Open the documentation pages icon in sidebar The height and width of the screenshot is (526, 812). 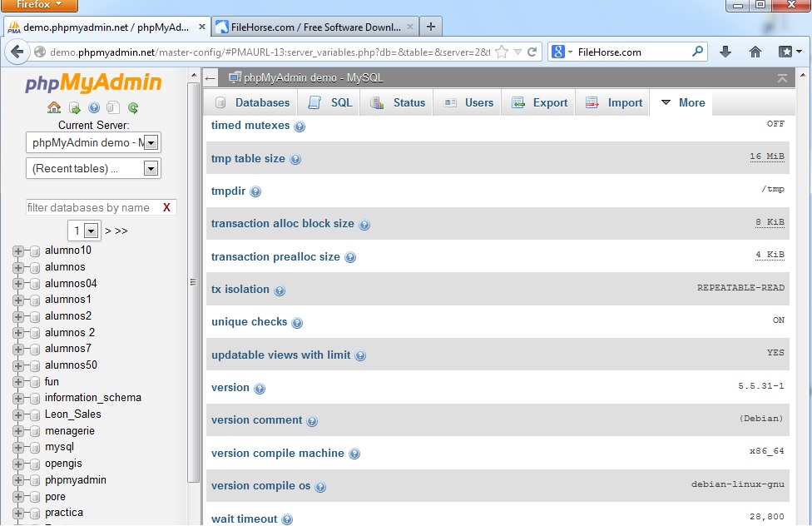coord(113,108)
